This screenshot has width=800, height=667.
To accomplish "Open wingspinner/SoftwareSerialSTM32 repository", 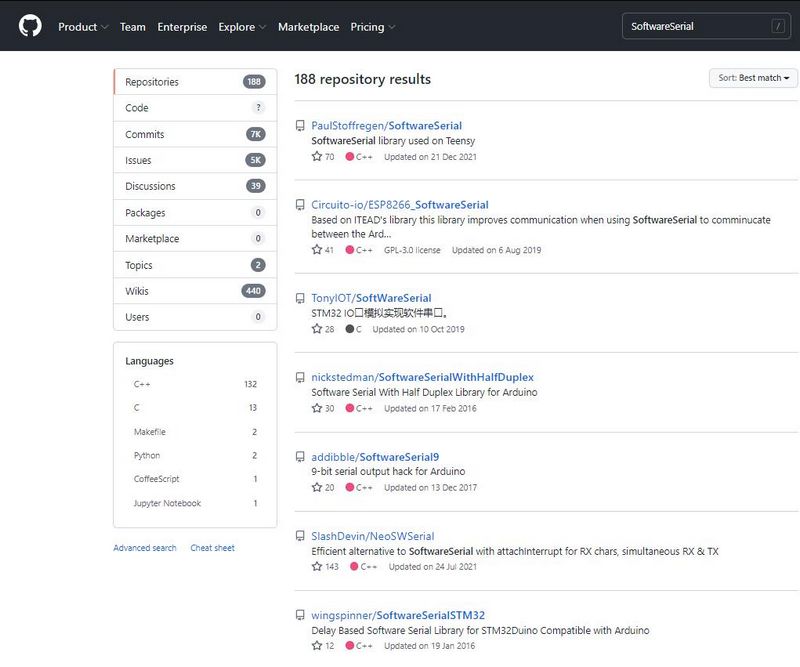I will pos(398,615).
